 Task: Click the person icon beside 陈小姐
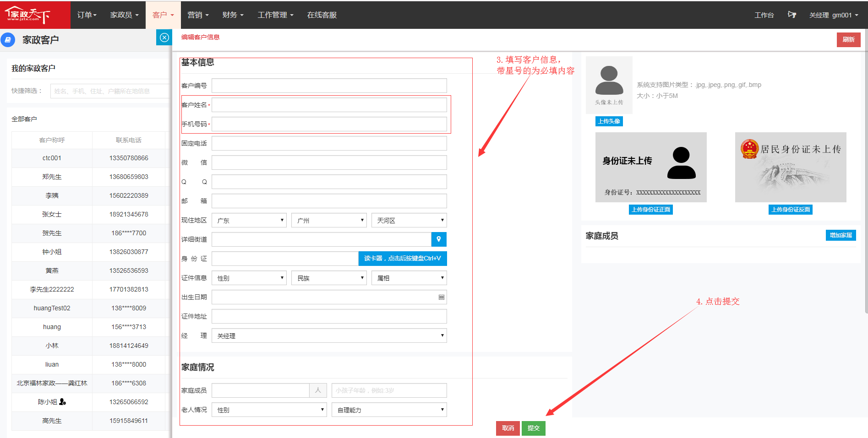(63, 402)
